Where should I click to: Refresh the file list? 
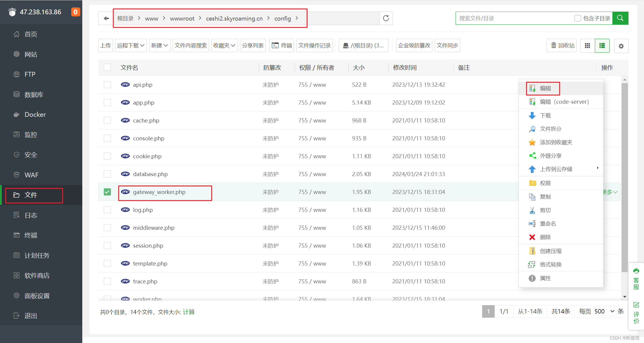click(x=386, y=18)
